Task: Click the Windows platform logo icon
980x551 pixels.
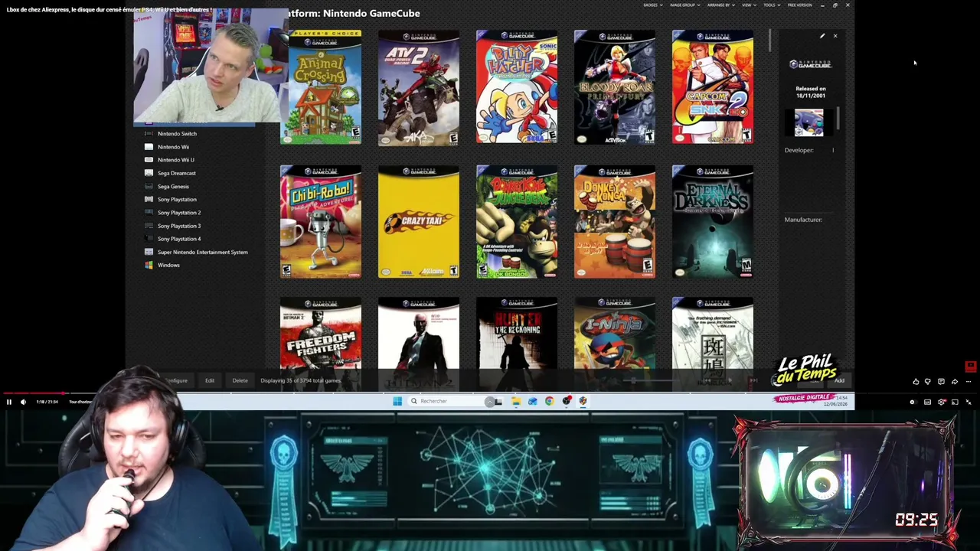Action: [x=149, y=266]
